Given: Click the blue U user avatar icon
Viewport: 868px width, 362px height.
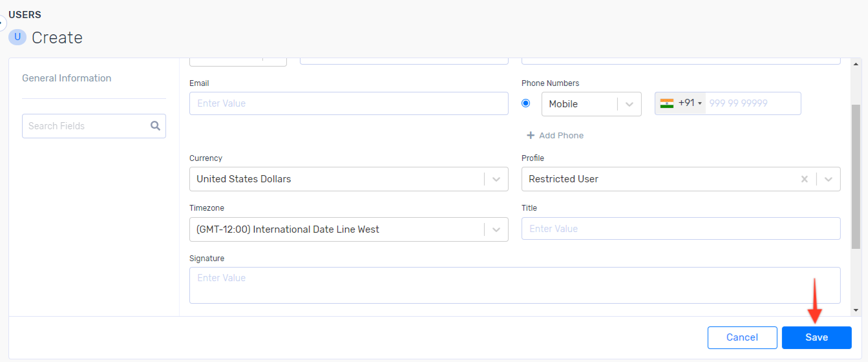Looking at the screenshot, I should coord(17,37).
